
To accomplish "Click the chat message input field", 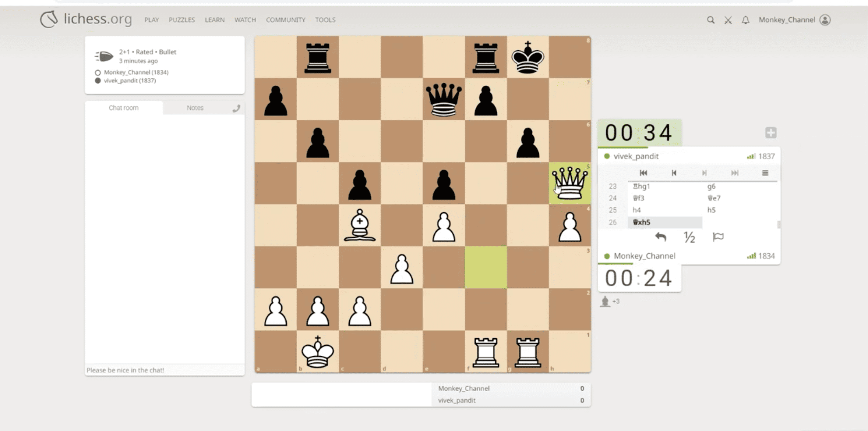I will (x=164, y=370).
